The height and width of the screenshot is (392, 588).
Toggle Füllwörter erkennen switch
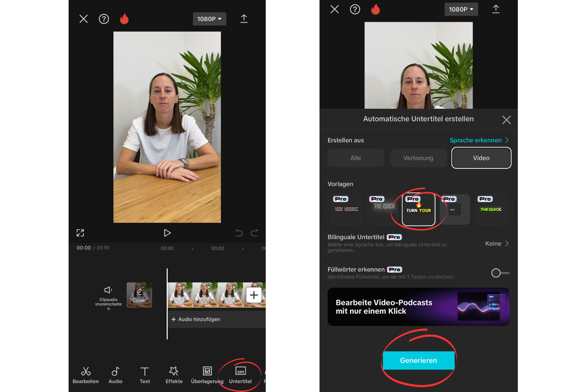tap(500, 273)
